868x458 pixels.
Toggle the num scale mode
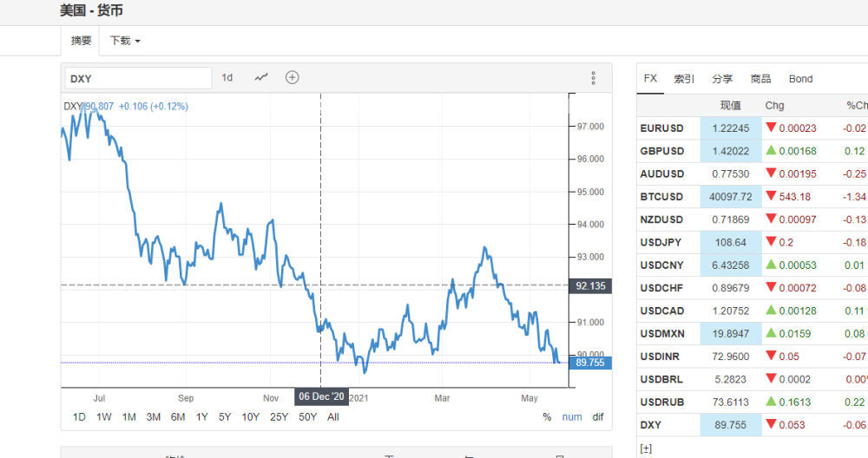point(572,417)
